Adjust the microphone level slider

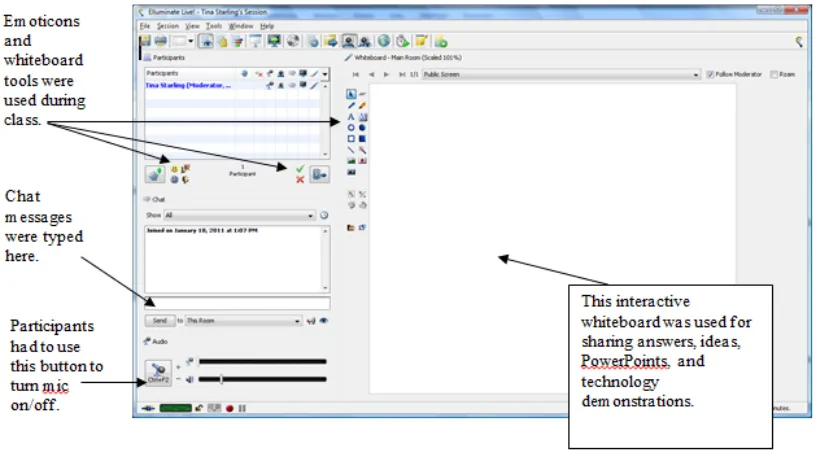(x=262, y=361)
